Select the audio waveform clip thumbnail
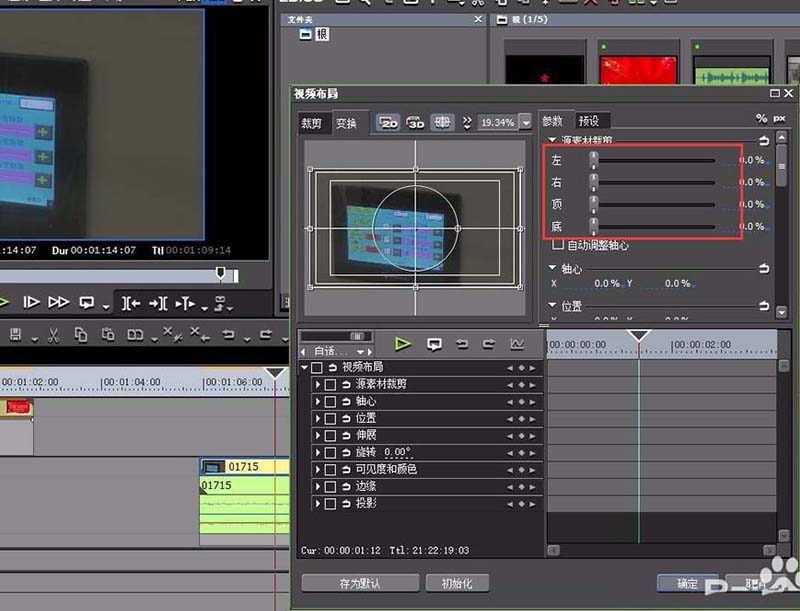 click(731, 71)
